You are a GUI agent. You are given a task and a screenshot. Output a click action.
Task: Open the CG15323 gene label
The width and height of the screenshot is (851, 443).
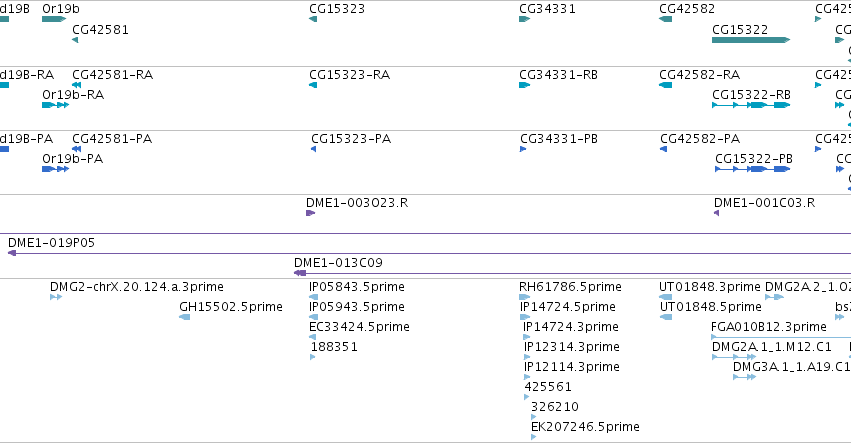(337, 9)
